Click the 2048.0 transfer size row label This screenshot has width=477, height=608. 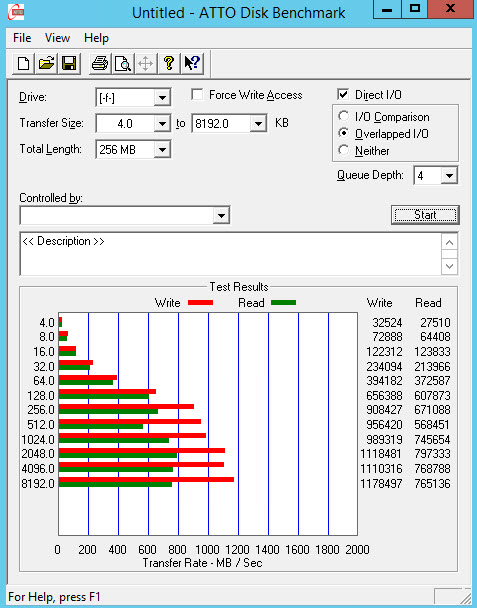[x=38, y=453]
